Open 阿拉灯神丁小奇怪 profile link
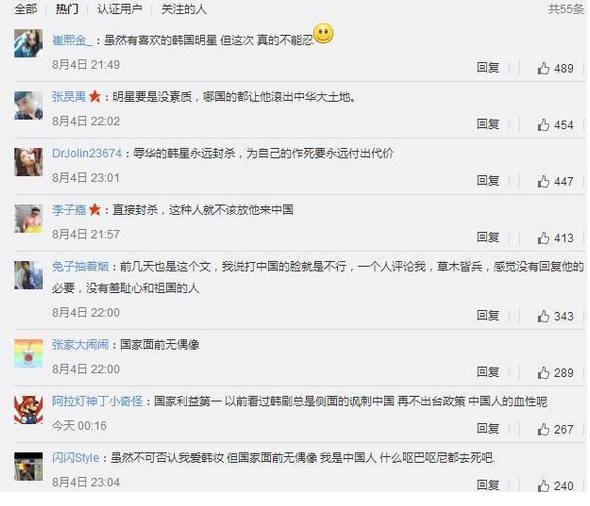This screenshot has height=506, width=590. 97,401
